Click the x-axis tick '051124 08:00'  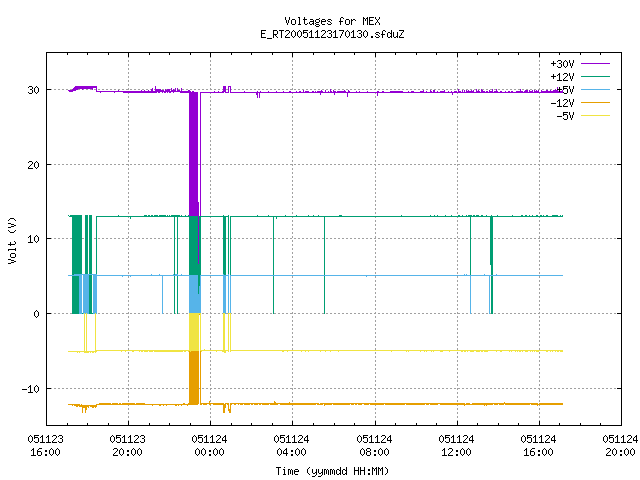click(x=374, y=446)
